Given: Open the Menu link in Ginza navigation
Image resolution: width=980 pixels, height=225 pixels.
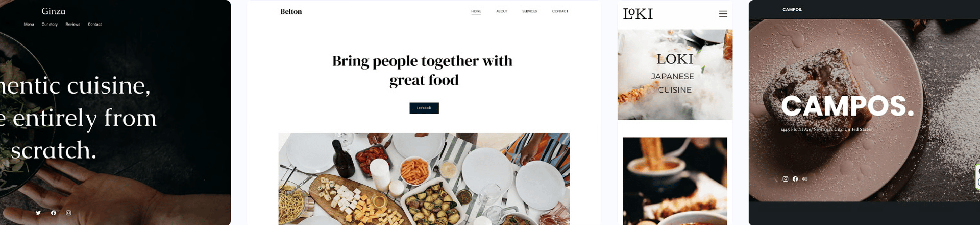Looking at the screenshot, I should click(x=29, y=24).
